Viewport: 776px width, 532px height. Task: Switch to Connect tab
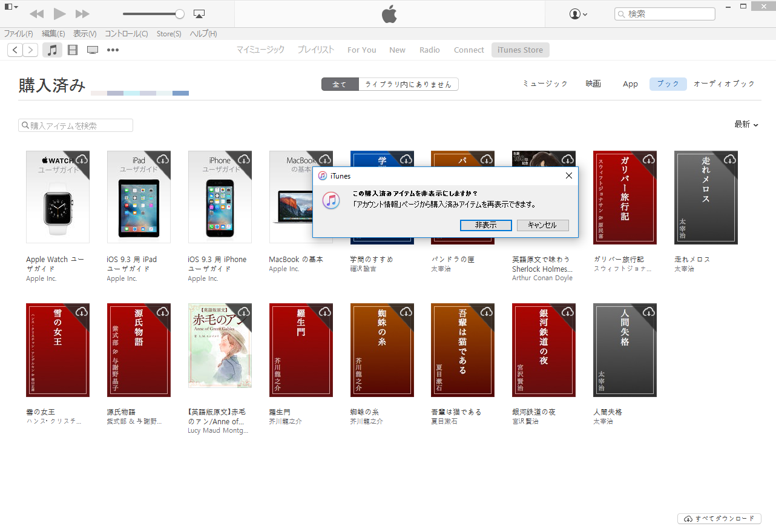click(x=469, y=50)
